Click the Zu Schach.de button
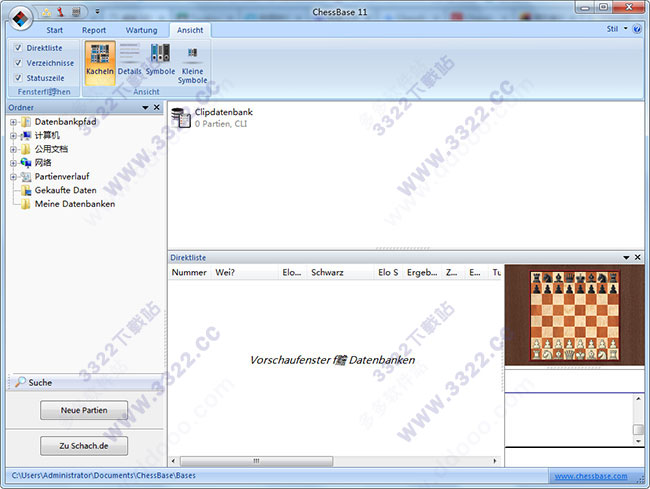Viewport: 650px width, 489px height. [84, 446]
